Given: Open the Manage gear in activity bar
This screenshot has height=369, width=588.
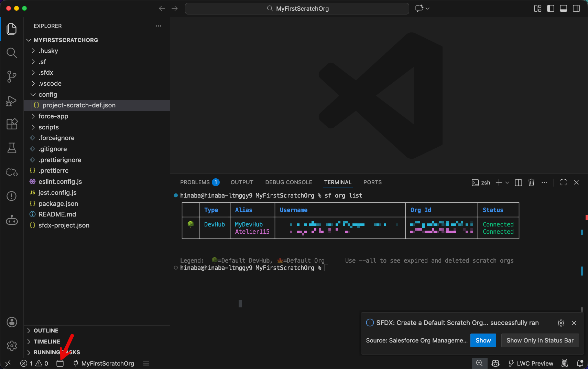Looking at the screenshot, I should click(12, 346).
